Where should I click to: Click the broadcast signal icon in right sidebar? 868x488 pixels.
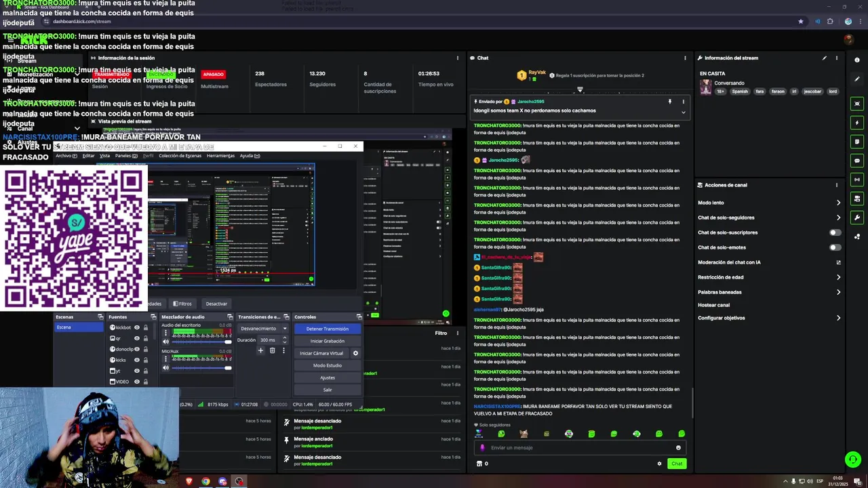857,180
